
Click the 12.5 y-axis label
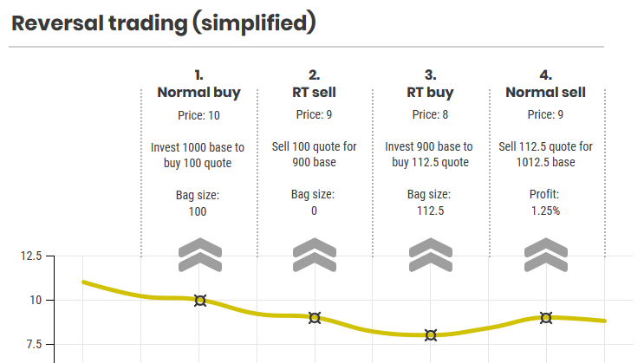tap(31, 256)
